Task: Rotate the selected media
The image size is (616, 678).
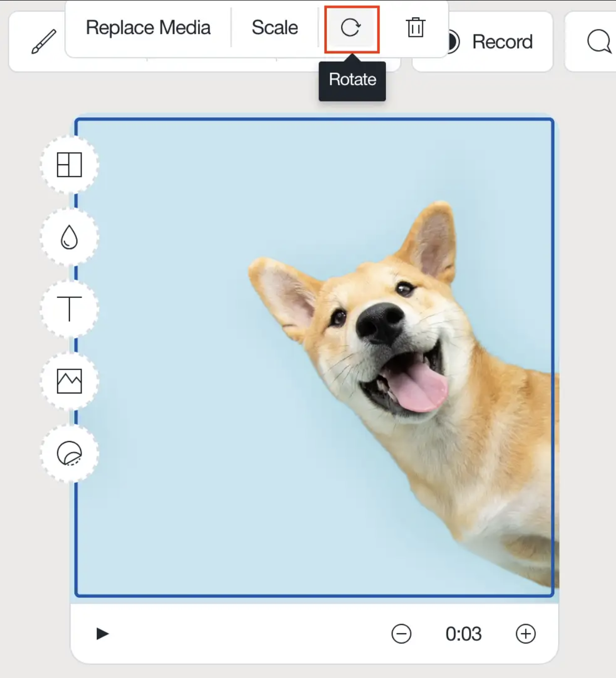Action: click(x=351, y=28)
